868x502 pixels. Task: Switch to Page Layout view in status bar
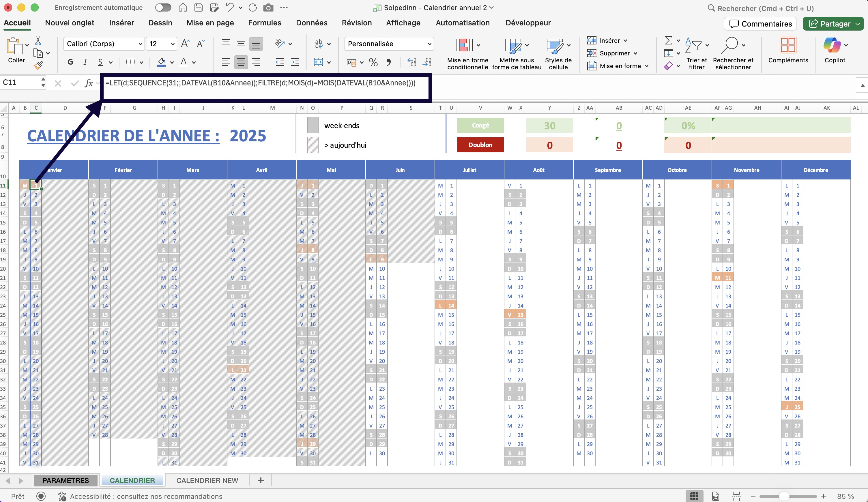(715, 496)
